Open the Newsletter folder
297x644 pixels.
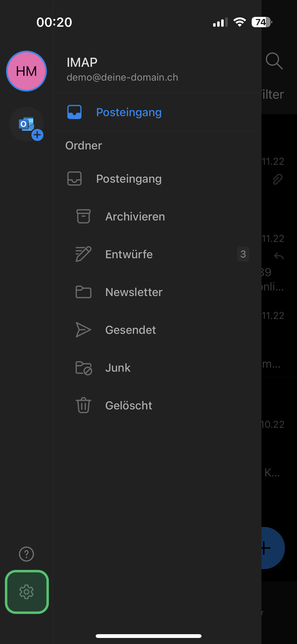point(157,292)
